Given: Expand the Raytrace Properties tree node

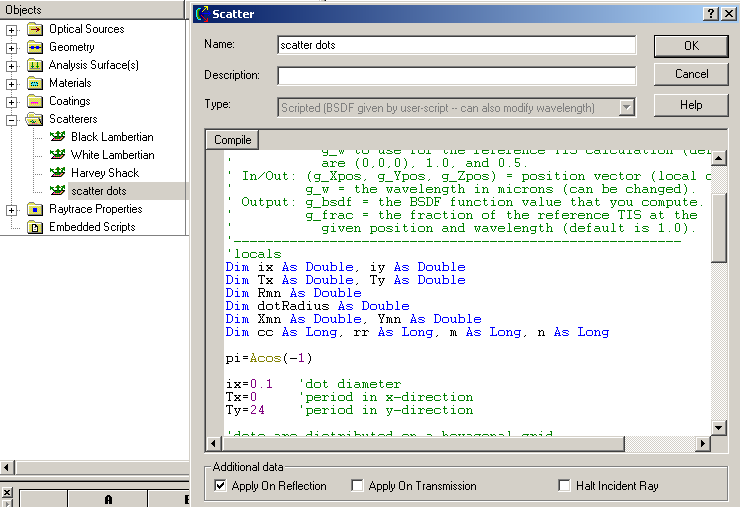Looking at the screenshot, I should [x=12, y=210].
